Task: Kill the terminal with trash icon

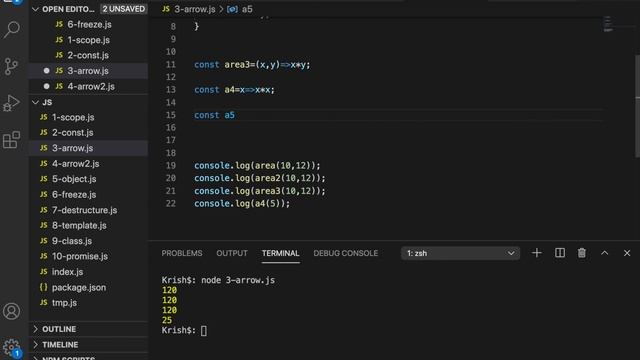Action: (x=582, y=253)
